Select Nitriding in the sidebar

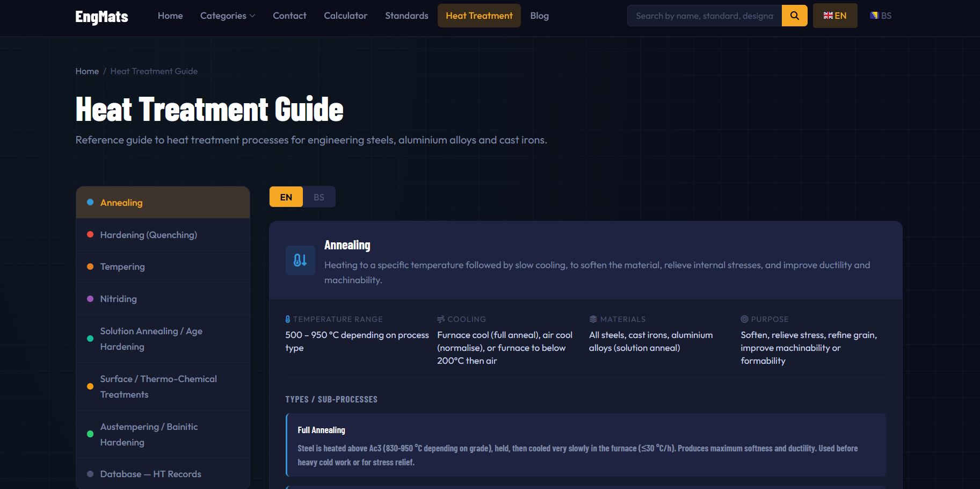[163, 299]
